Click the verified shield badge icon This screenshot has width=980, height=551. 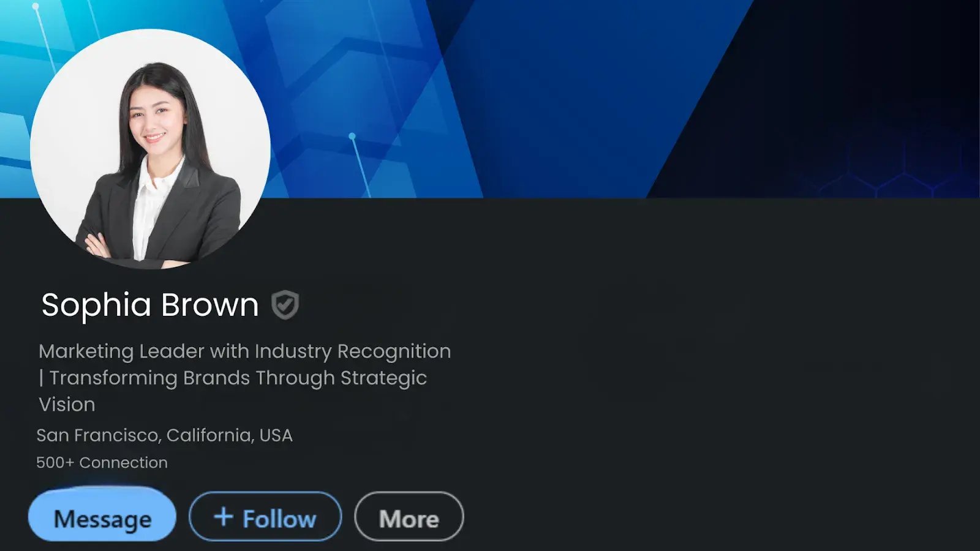[x=285, y=305]
